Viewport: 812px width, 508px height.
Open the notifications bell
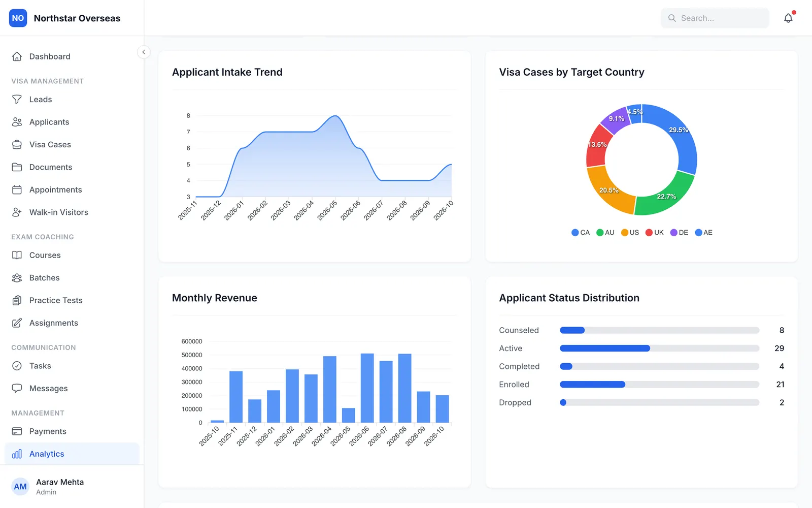788,18
